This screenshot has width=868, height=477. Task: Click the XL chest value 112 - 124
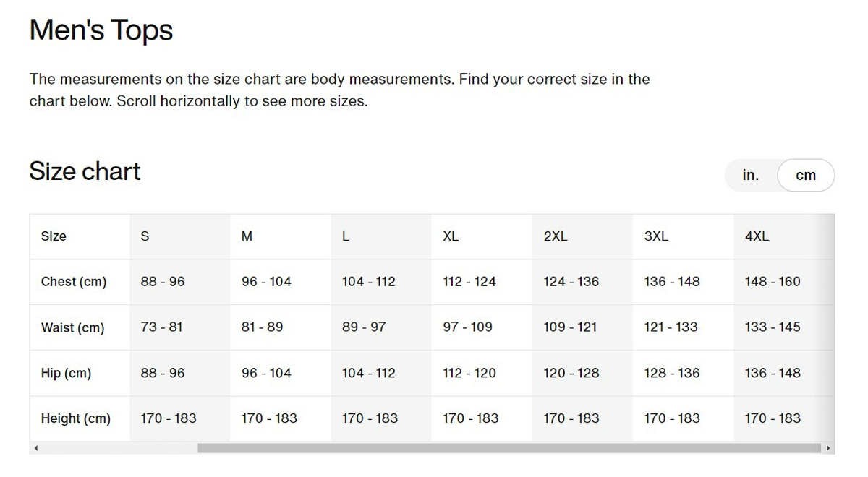(469, 282)
